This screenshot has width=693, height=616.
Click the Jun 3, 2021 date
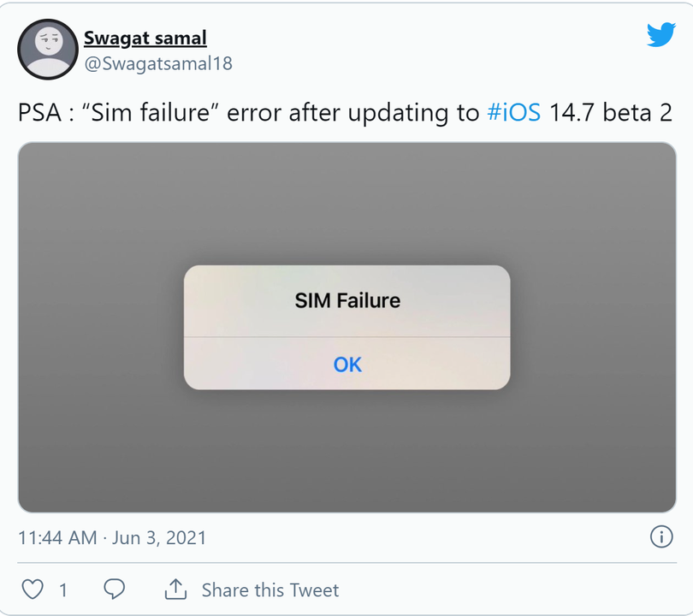(x=159, y=537)
